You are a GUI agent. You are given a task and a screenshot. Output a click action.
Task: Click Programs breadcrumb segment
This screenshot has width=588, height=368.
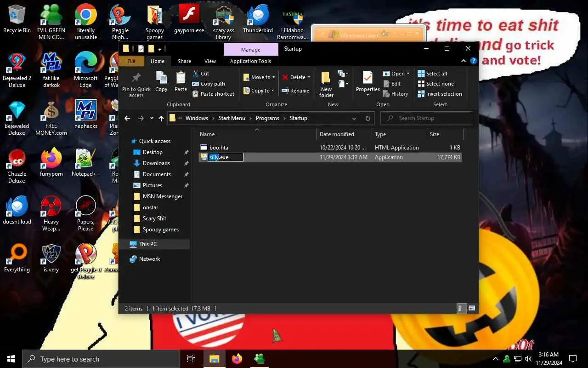click(x=267, y=118)
